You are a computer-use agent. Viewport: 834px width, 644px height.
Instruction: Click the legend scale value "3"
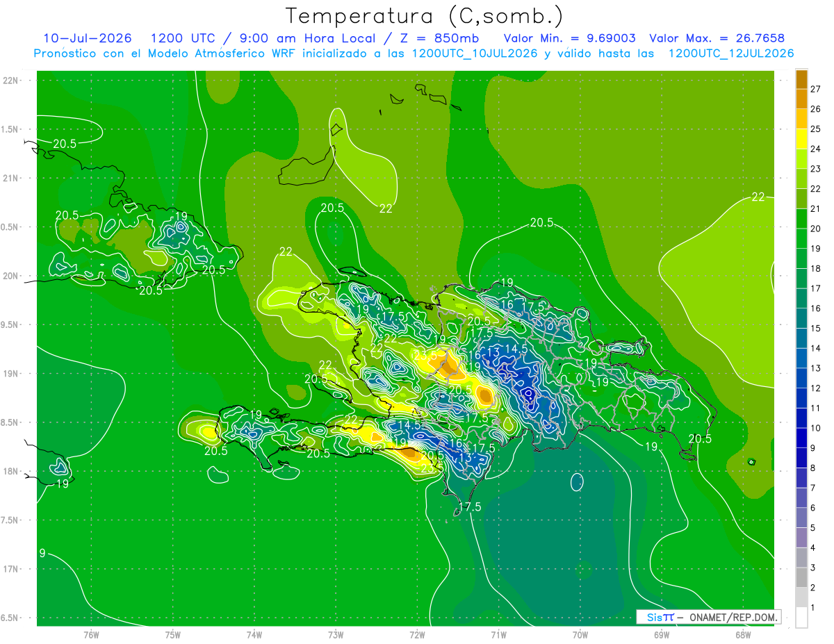[813, 568]
